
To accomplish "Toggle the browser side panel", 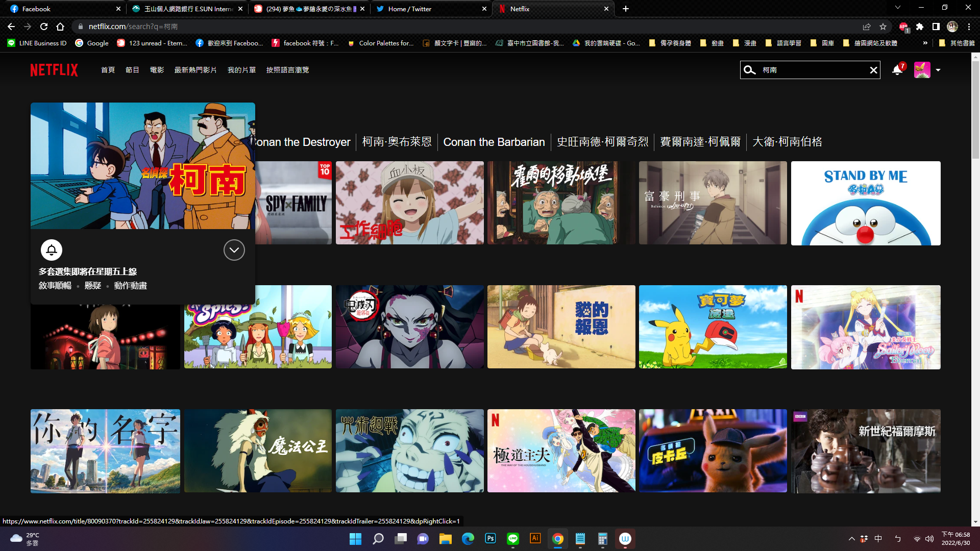I will point(936,27).
